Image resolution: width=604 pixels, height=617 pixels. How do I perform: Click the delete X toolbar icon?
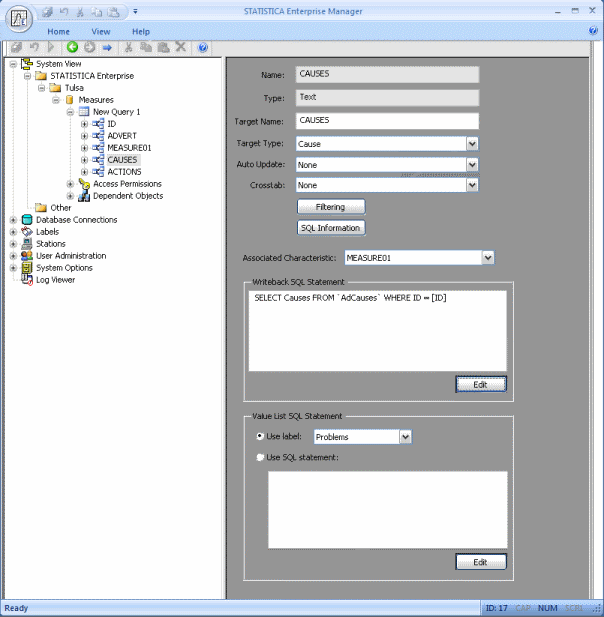tap(181, 47)
